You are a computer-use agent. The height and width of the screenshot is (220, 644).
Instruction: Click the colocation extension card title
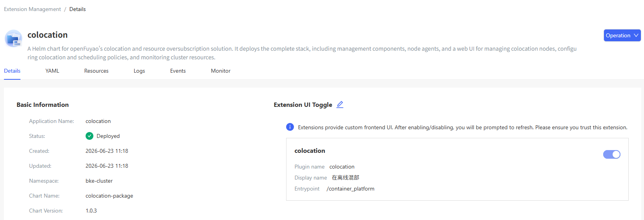click(x=310, y=150)
